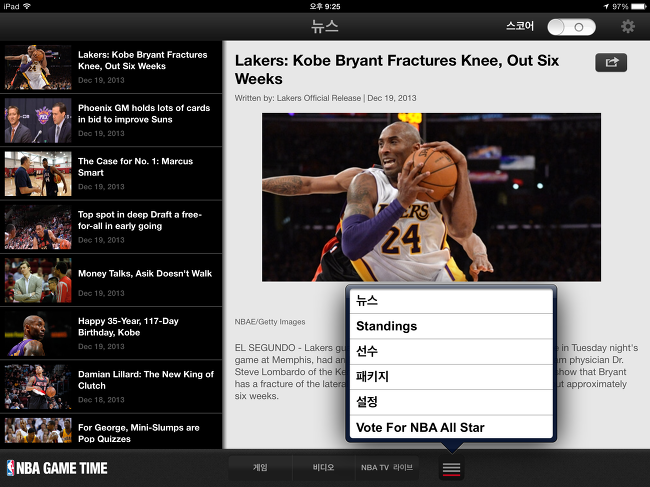Open Money Talks, Asik Doesn't Walk
Image resolution: width=650 pixels, height=487 pixels.
click(x=111, y=280)
